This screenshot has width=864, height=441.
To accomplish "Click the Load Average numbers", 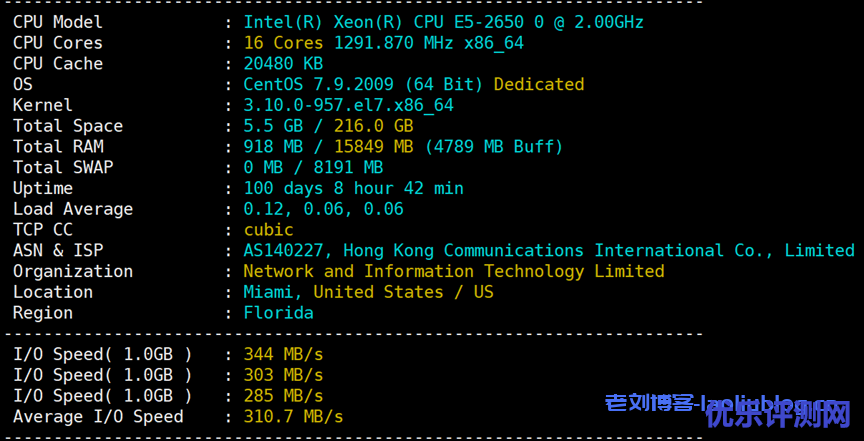I will click(323, 209).
